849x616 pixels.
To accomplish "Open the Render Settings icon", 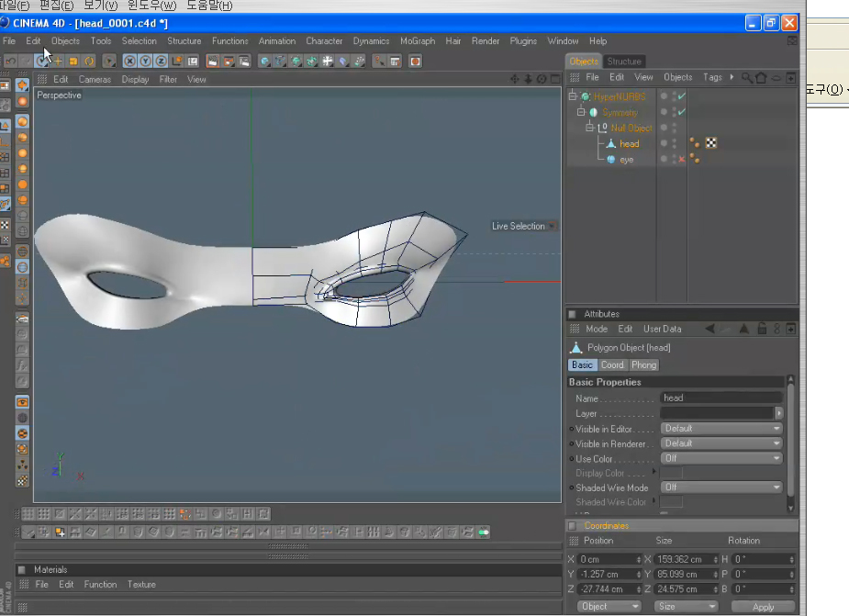I will pos(244,62).
